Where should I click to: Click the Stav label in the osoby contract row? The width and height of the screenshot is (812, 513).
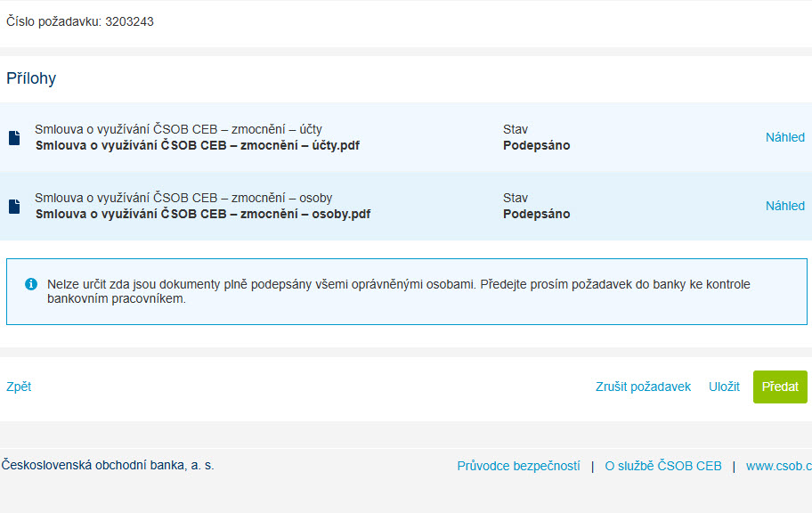[516, 198]
